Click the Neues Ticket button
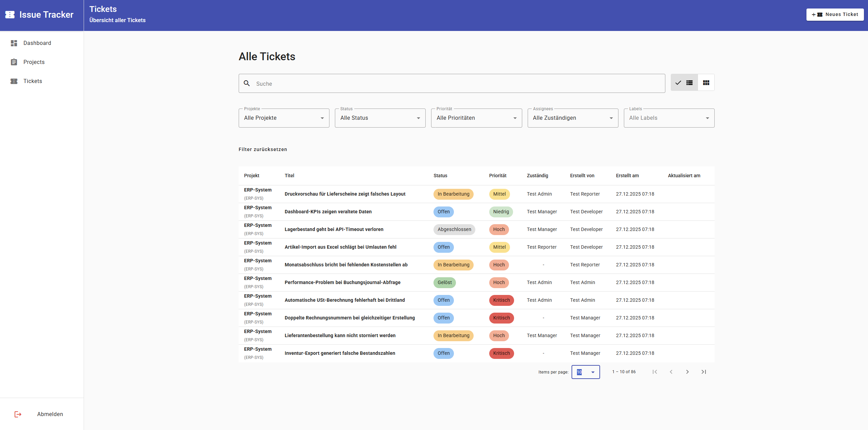 point(835,15)
